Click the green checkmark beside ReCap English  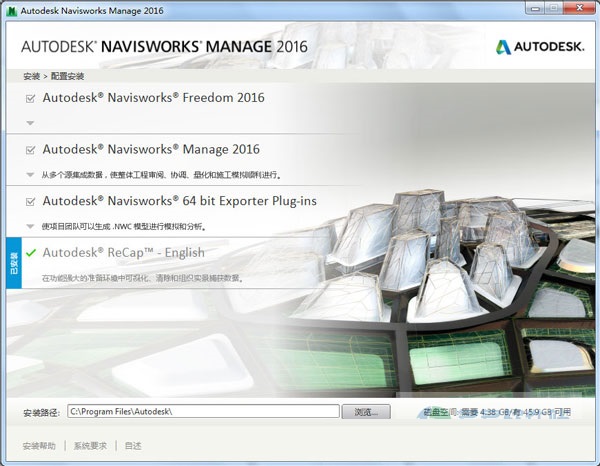click(x=31, y=253)
